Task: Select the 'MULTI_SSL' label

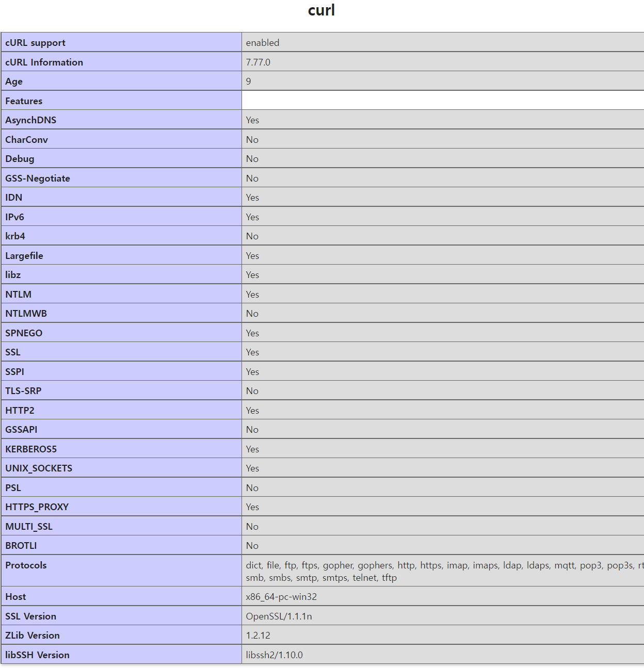Action: (29, 527)
